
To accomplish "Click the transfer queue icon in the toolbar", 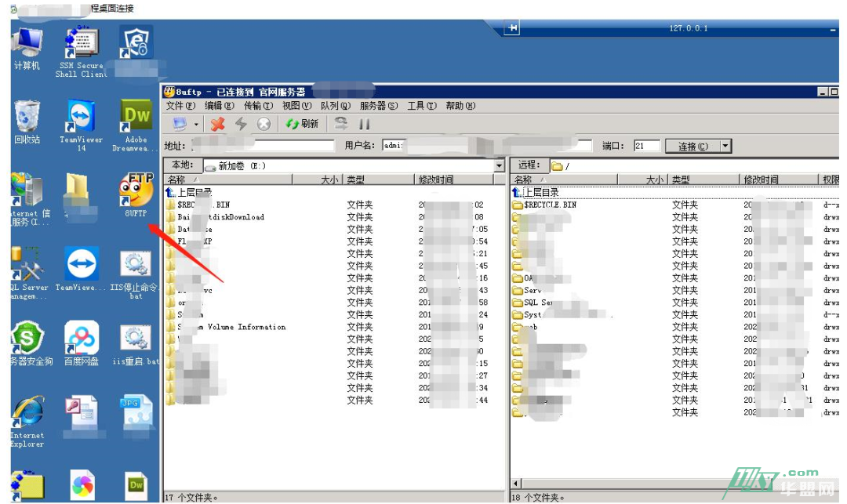I will pos(340,124).
